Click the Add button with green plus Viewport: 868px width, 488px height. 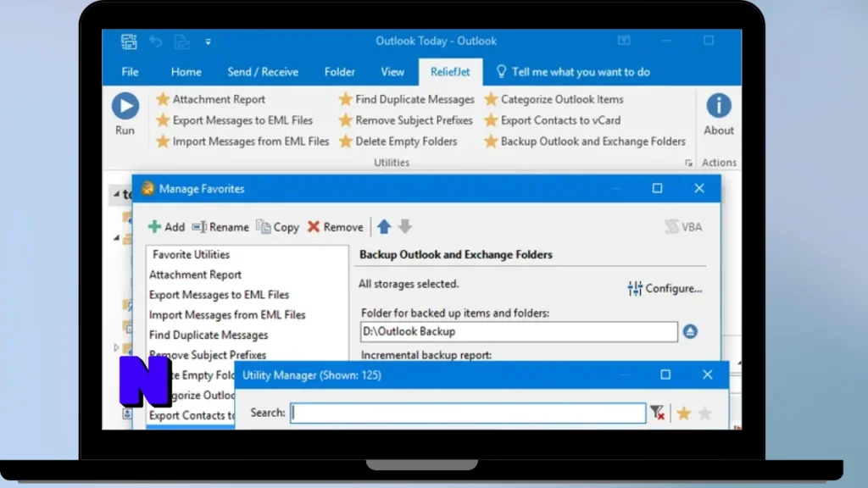[167, 227]
